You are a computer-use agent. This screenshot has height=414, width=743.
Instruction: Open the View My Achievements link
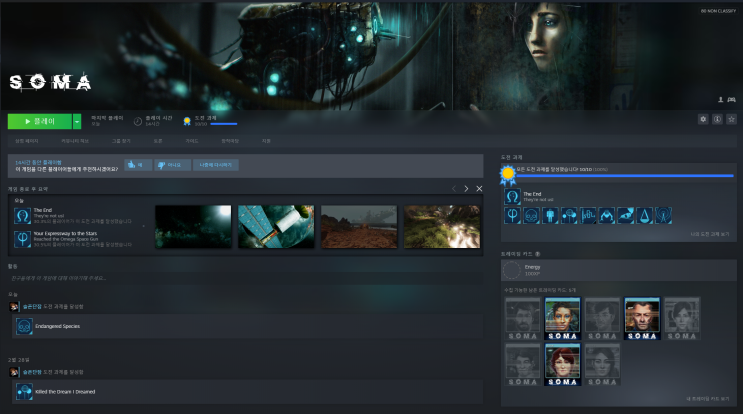coord(709,234)
